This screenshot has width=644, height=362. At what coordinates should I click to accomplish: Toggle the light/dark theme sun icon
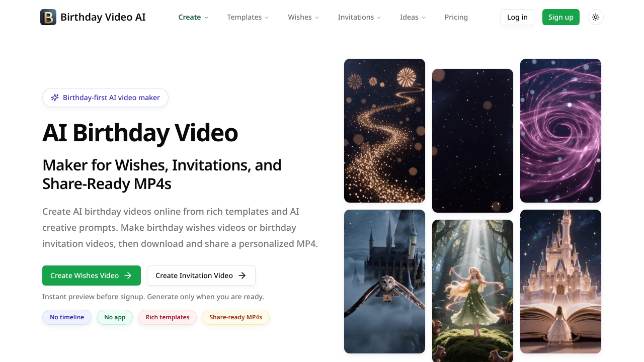(596, 17)
